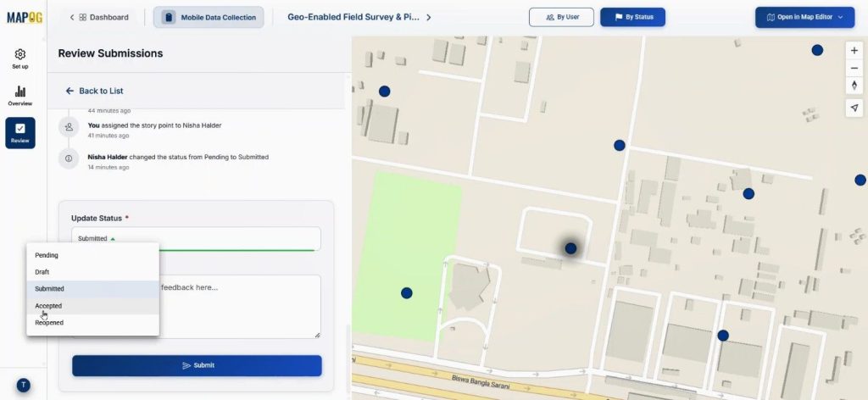This screenshot has width=868, height=400.
Task: Zoom out on the map
Action: (x=854, y=68)
